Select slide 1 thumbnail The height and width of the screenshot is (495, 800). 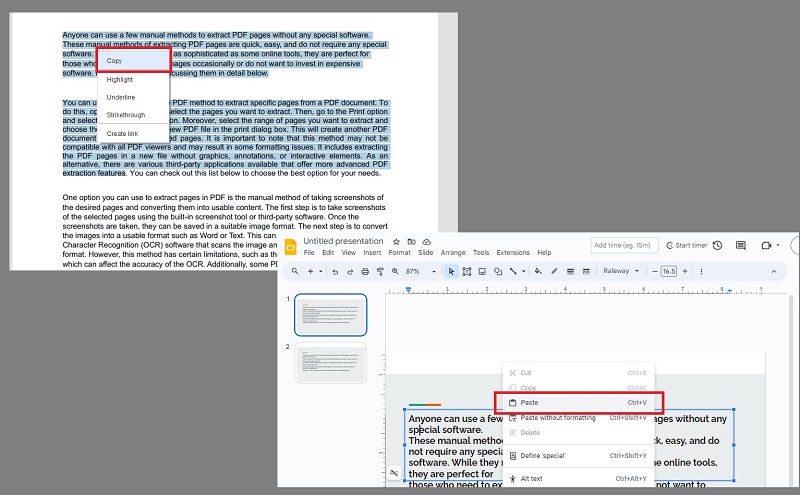[331, 315]
